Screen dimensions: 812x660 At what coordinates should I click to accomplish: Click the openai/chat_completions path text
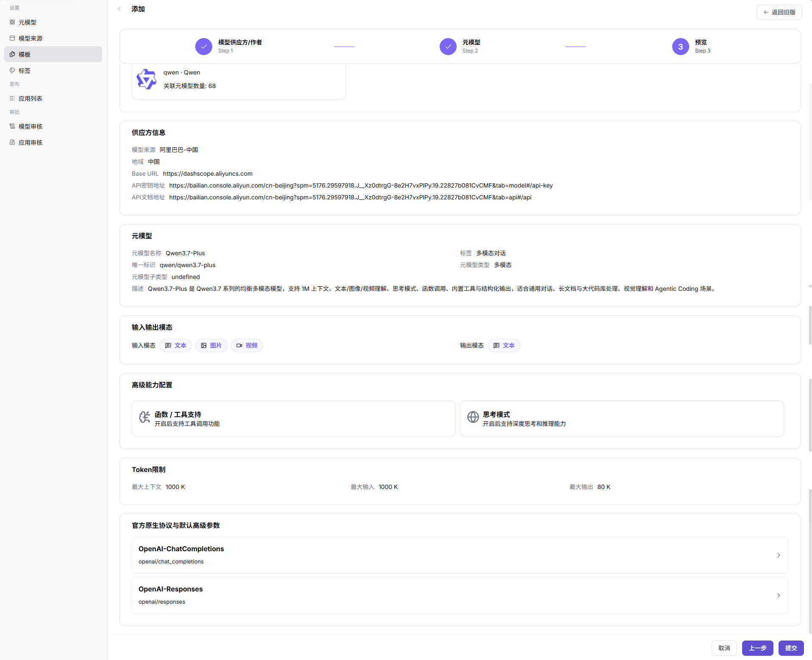coord(171,562)
